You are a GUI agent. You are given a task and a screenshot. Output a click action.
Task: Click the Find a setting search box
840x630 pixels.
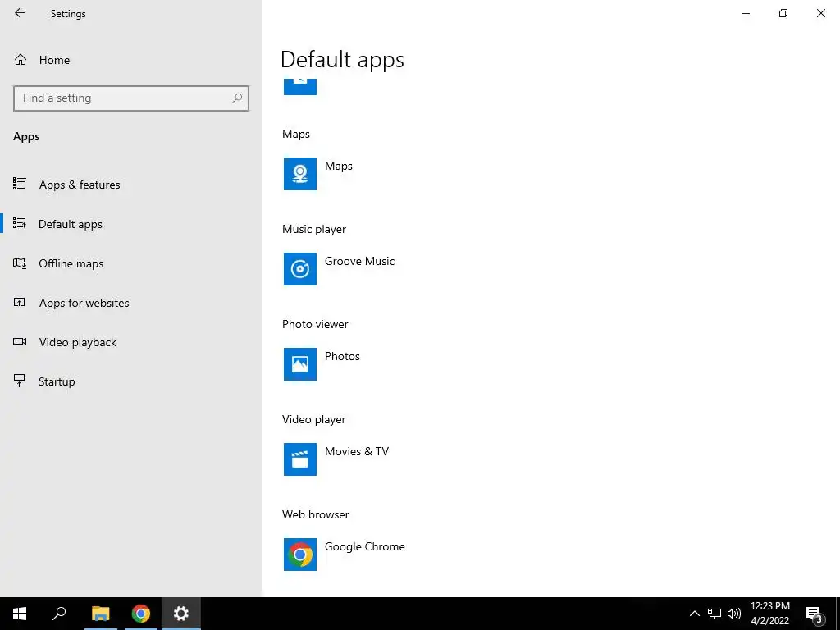point(131,98)
